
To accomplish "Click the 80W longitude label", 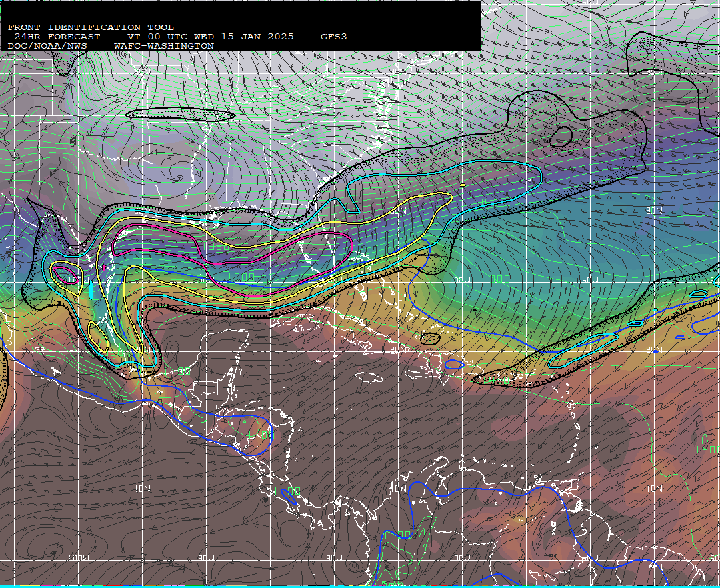I will 335,559.
